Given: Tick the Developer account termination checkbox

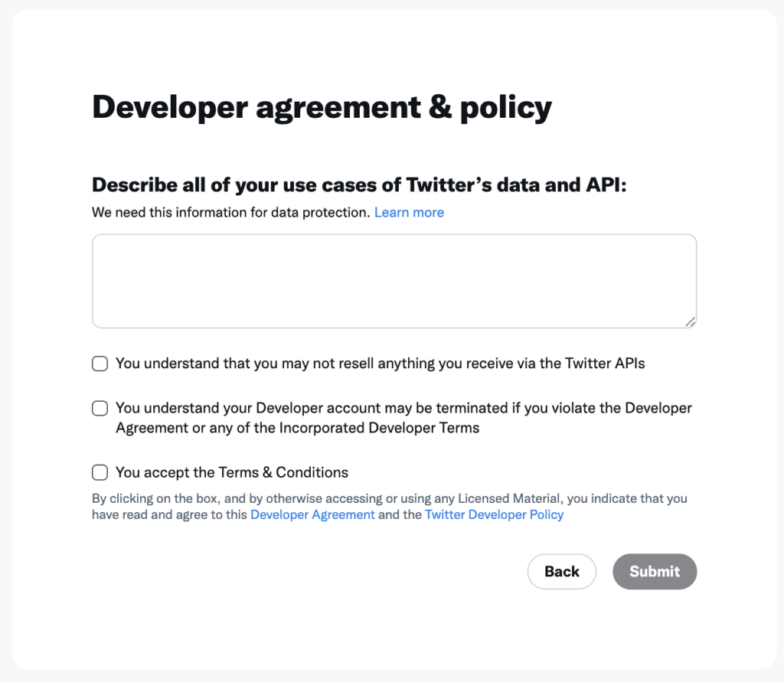Looking at the screenshot, I should pos(100,408).
